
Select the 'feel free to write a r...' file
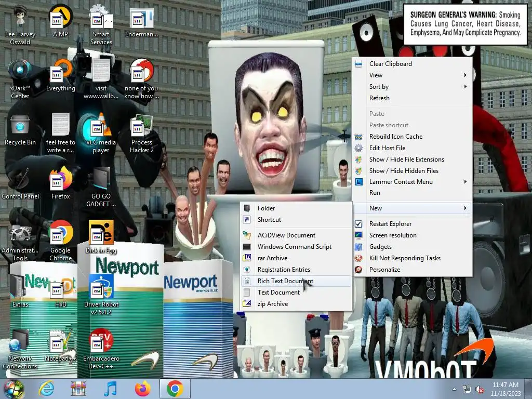click(60, 134)
